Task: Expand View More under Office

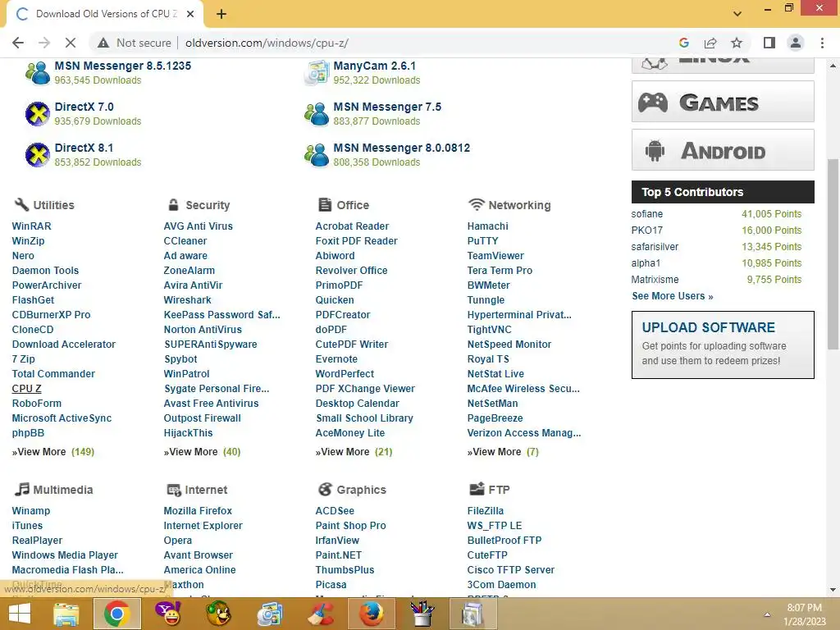Action: [354, 452]
